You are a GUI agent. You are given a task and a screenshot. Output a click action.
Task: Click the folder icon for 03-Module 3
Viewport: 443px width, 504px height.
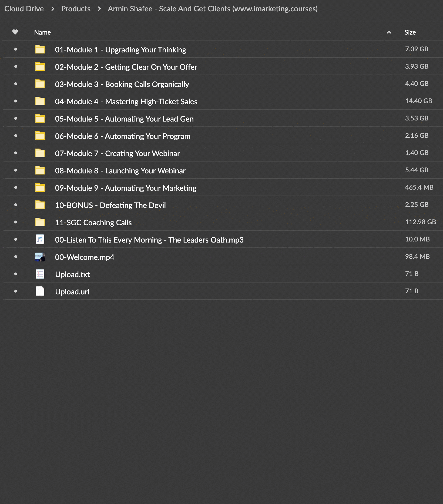coord(40,84)
